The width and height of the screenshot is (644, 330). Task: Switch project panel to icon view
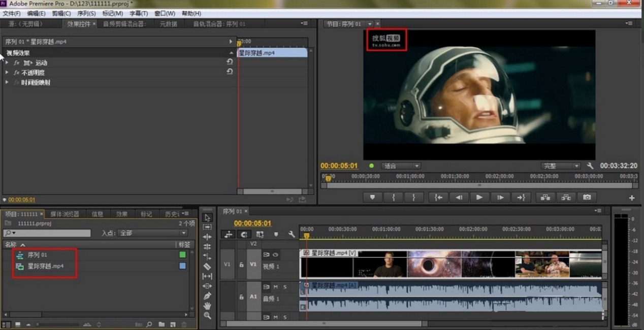tap(18, 324)
